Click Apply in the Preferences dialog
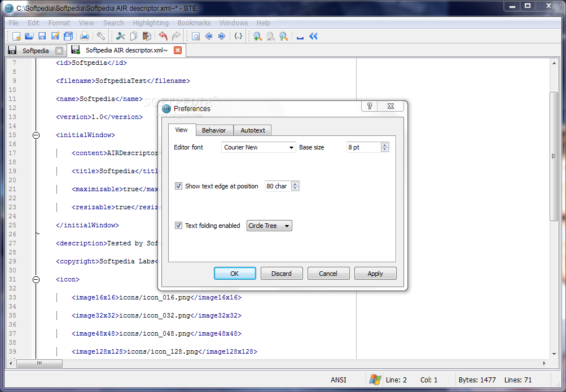 375,274
